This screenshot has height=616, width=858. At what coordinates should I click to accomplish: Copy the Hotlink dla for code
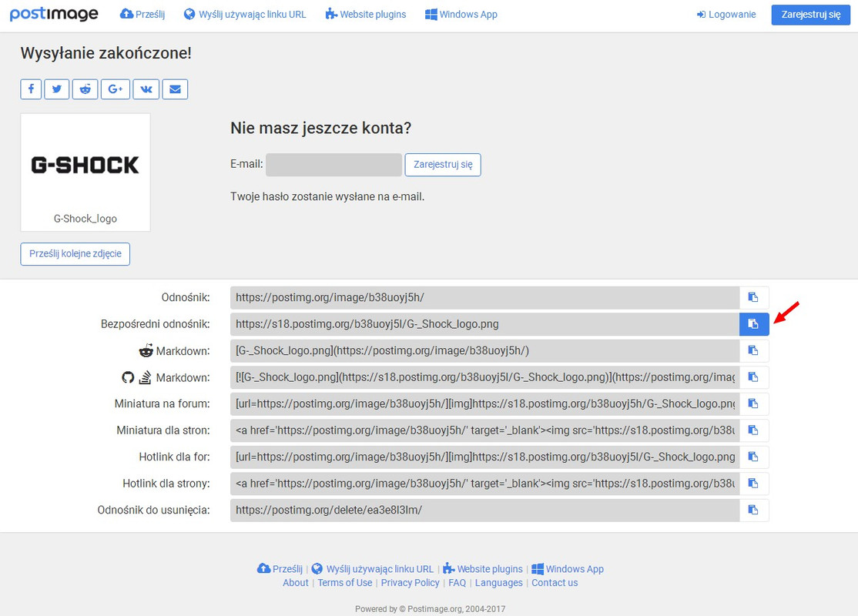click(x=754, y=457)
